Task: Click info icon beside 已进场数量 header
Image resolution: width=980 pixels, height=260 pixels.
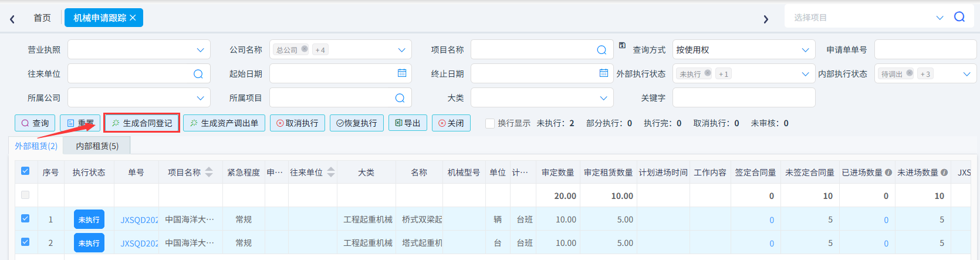Action: point(888,173)
